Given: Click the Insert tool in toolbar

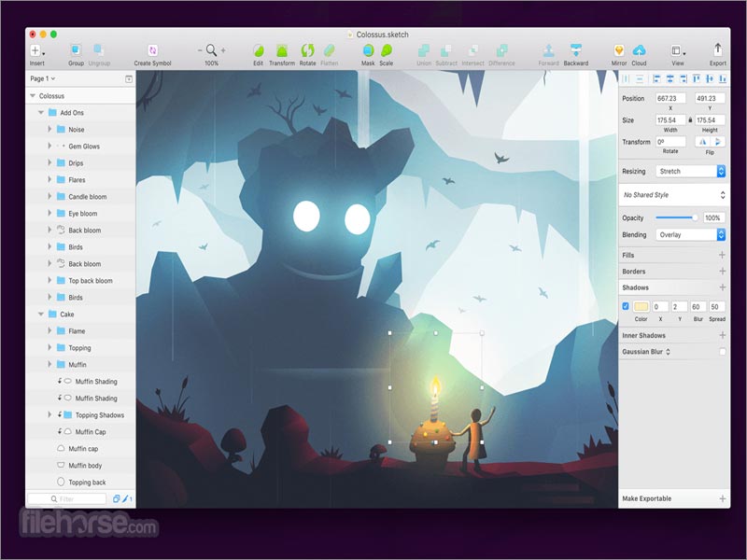Looking at the screenshot, I should (36, 50).
